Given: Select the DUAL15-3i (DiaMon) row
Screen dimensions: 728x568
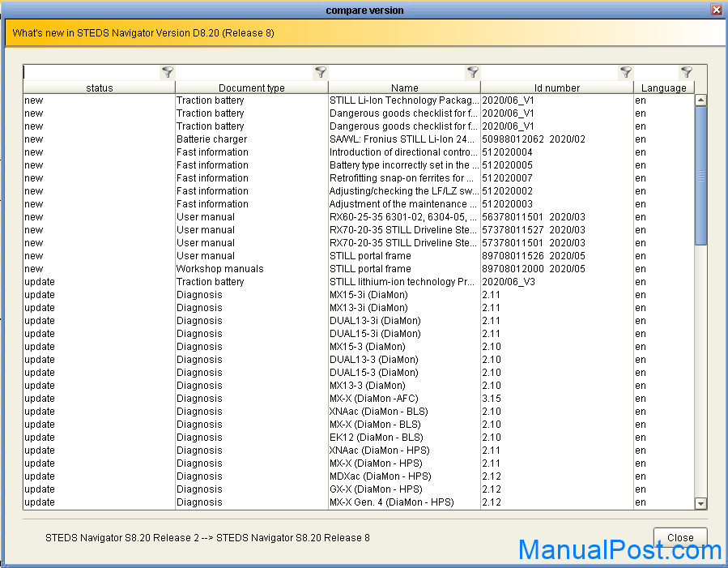Looking at the screenshot, I should click(359, 335).
